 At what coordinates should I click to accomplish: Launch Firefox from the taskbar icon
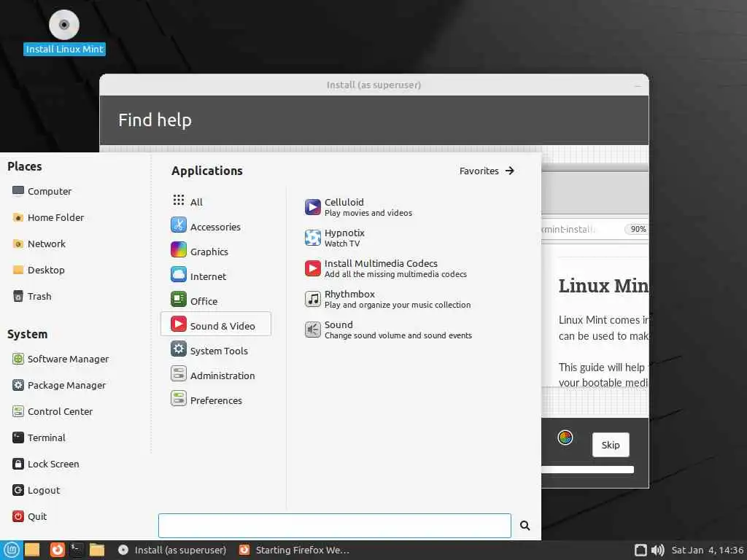click(57, 550)
